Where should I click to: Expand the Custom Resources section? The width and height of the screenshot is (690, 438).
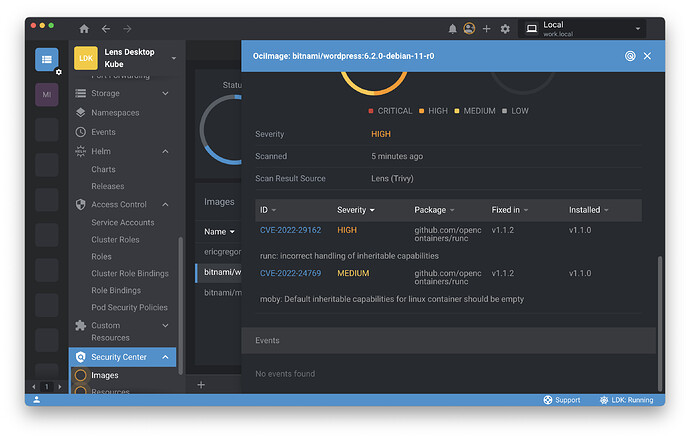tap(165, 325)
